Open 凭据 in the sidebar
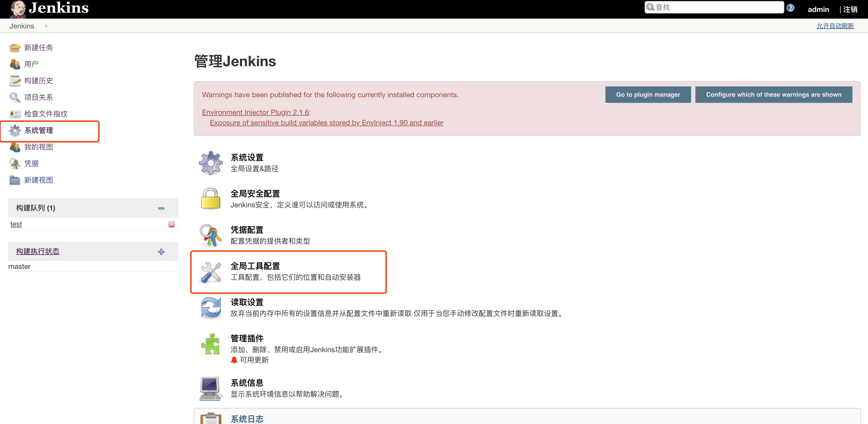Viewport: 868px width, 424px height. click(31, 163)
